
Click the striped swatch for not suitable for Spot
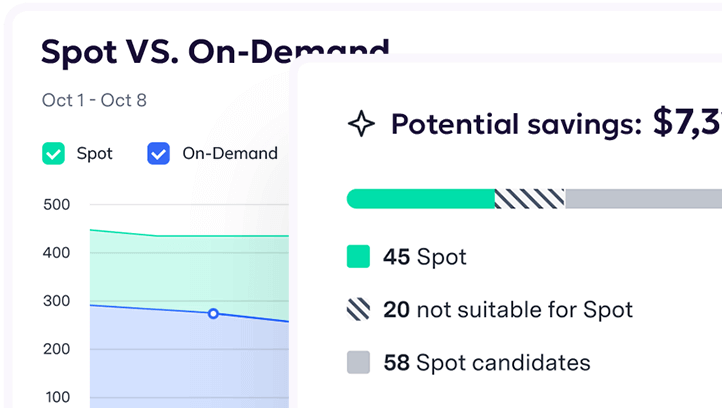pos(358,310)
